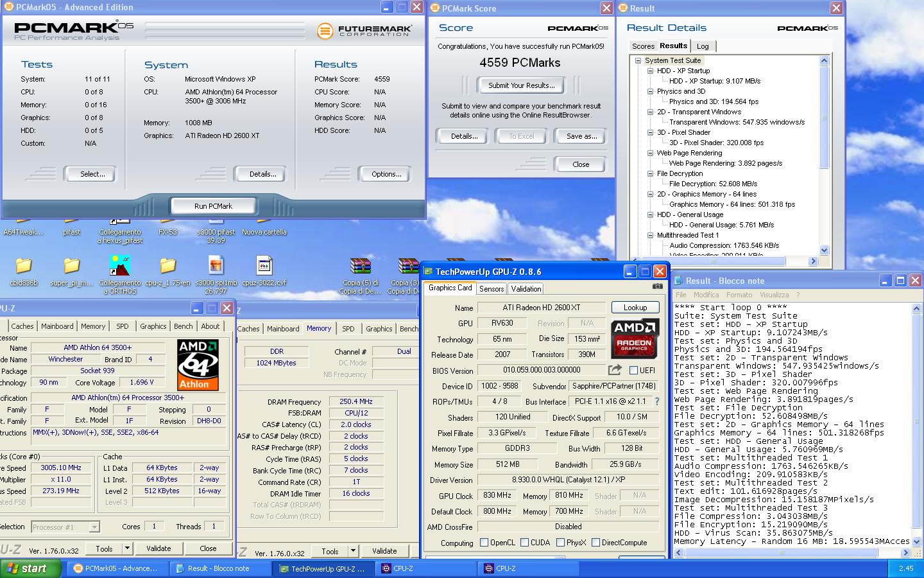Collapse the 2D - Transparent Windows node
The width and height of the screenshot is (924, 578).
point(650,112)
